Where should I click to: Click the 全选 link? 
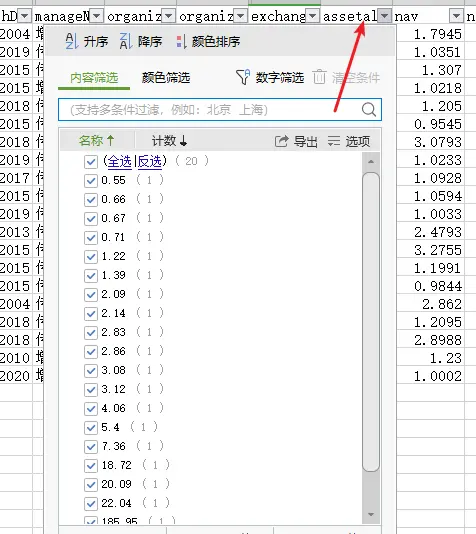(120, 161)
